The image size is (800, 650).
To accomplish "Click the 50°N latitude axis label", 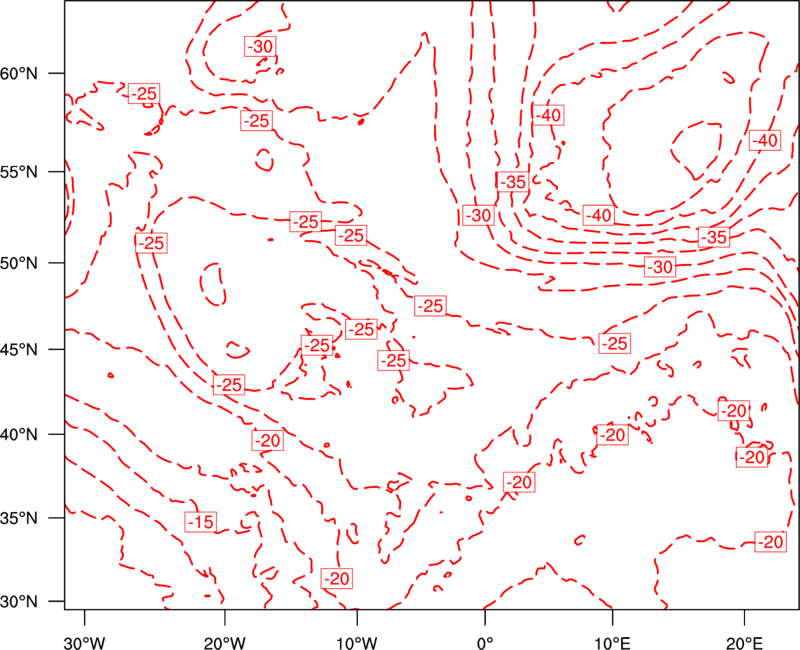I will [19, 263].
